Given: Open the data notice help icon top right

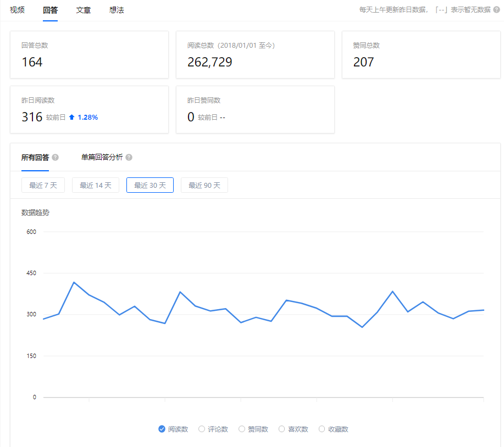Looking at the screenshot, I should (498, 9).
